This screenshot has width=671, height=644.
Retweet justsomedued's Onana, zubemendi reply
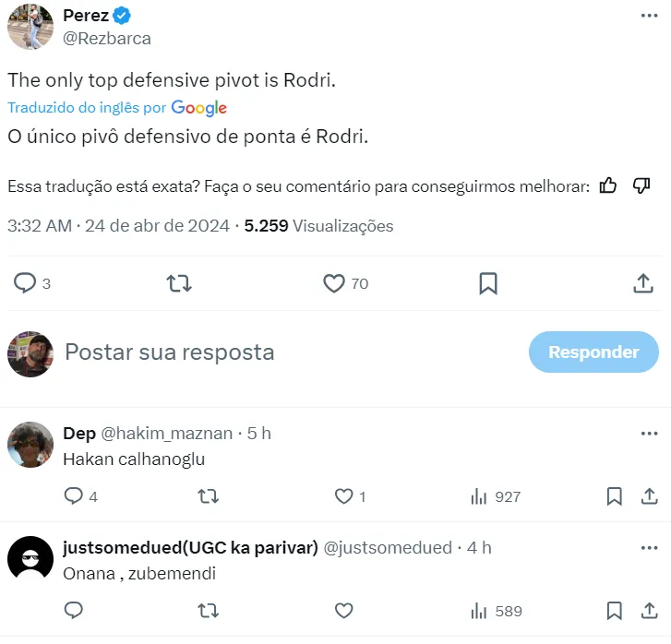pyautogui.click(x=209, y=611)
